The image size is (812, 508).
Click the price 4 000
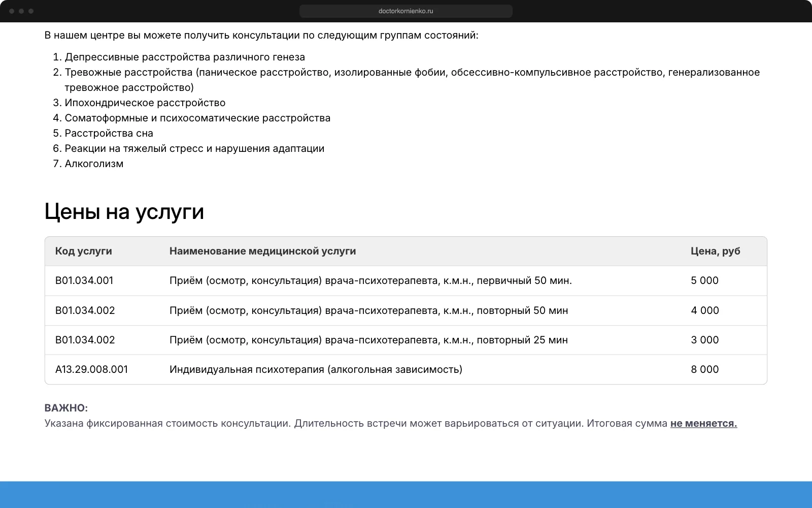click(705, 310)
